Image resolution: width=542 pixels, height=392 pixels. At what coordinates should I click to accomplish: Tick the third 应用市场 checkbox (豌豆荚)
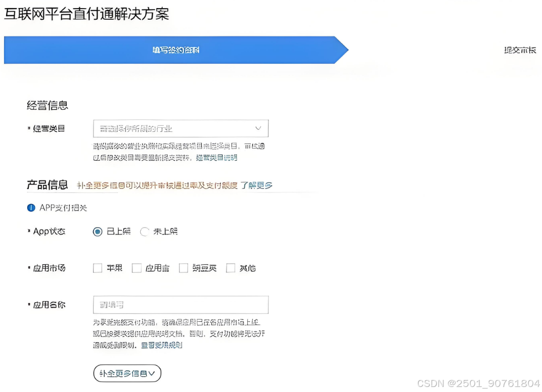183,268
